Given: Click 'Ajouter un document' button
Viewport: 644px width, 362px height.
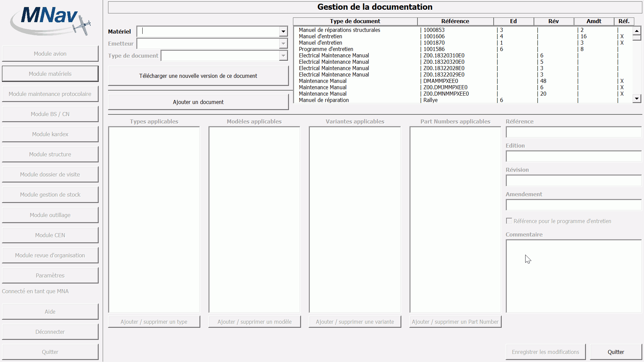Looking at the screenshot, I should coord(198,102).
